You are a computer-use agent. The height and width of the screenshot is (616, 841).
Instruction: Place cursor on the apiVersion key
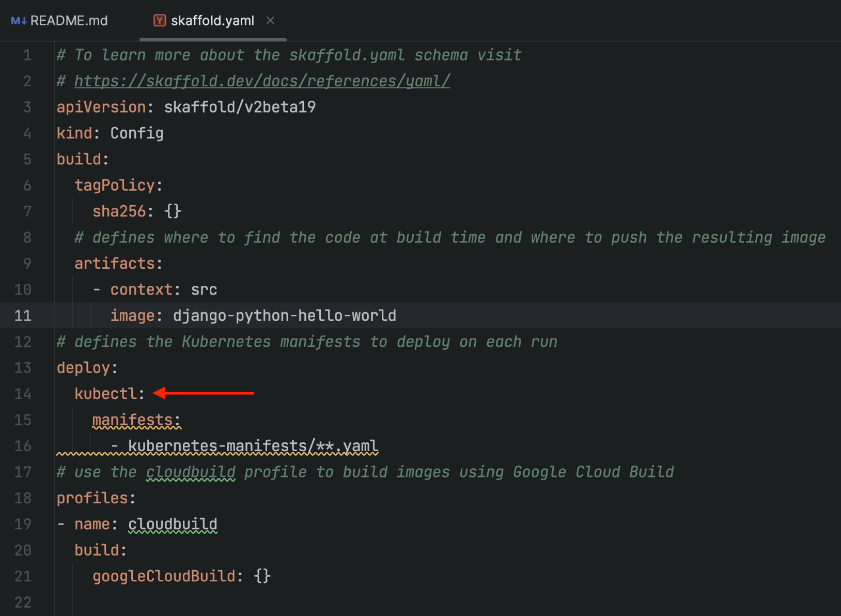tap(101, 107)
